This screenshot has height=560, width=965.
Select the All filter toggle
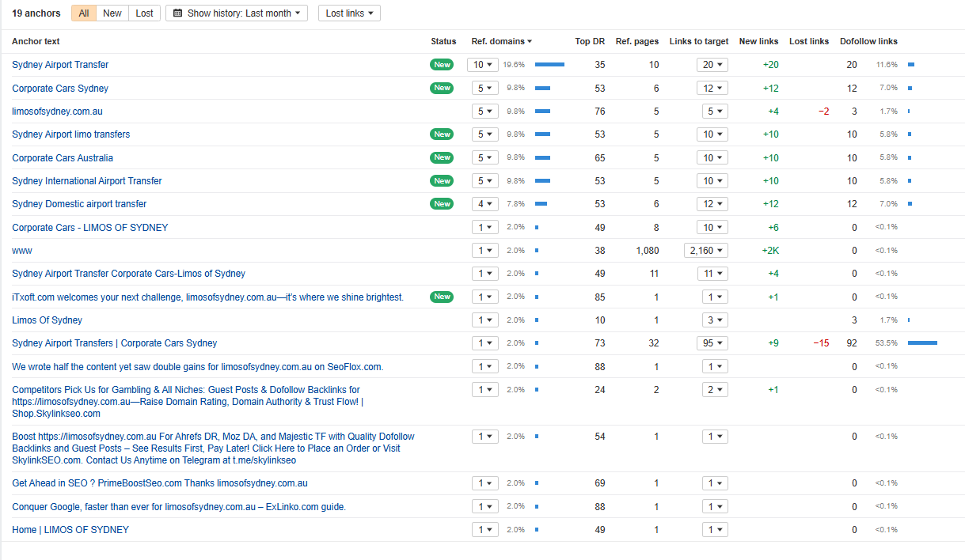tap(84, 13)
